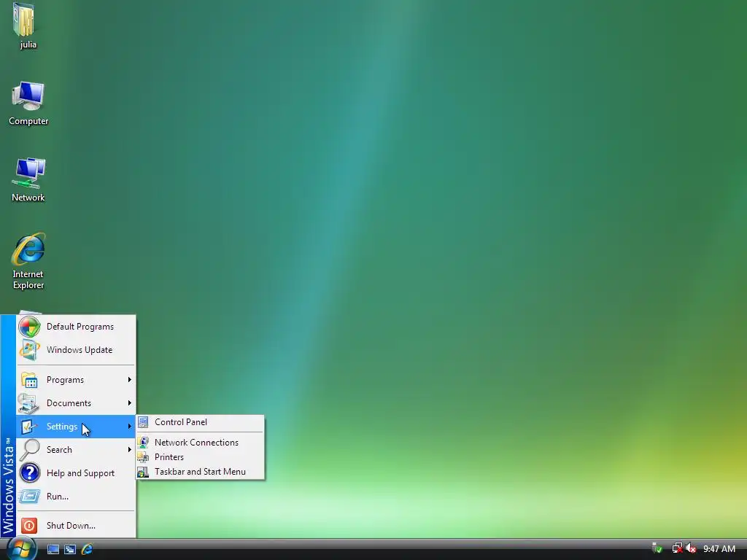The width and height of the screenshot is (747, 560).
Task: Click the Run icon in Start menu
Action: 29,496
